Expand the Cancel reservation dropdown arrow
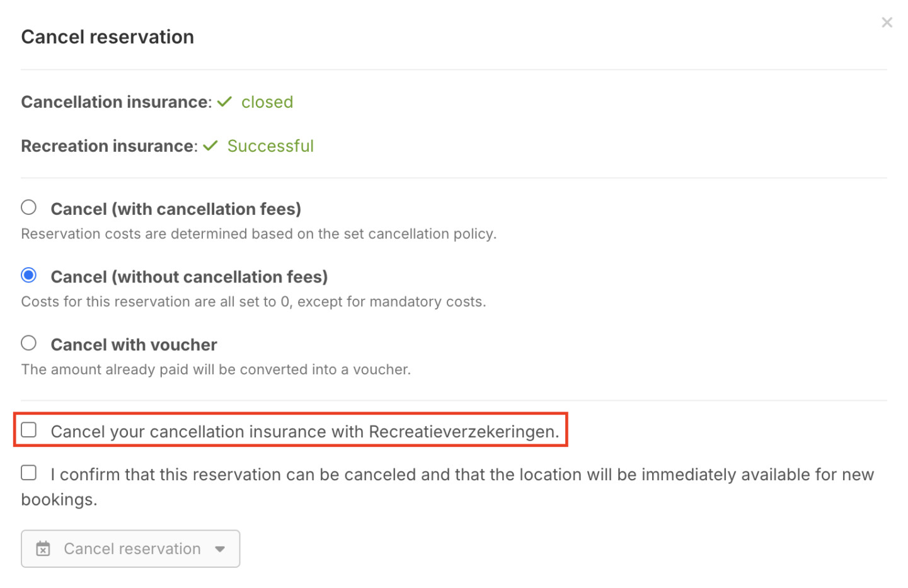This screenshot has width=908, height=588. (220, 549)
